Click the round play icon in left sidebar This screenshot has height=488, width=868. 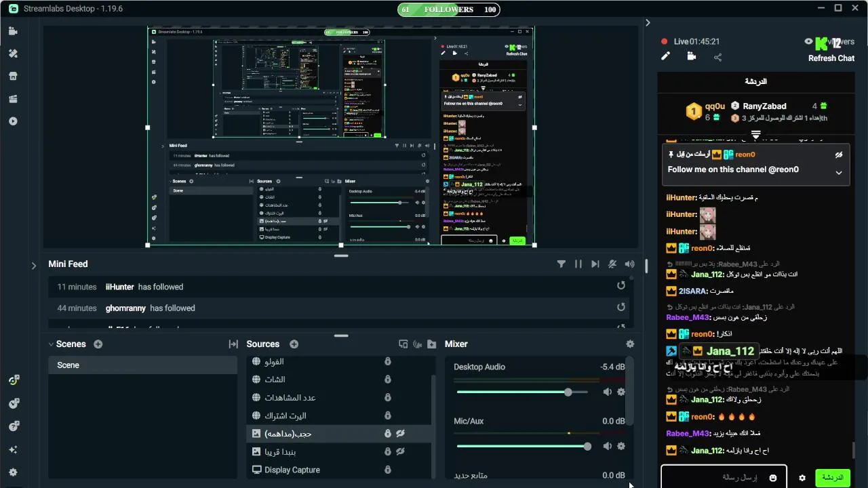13,121
